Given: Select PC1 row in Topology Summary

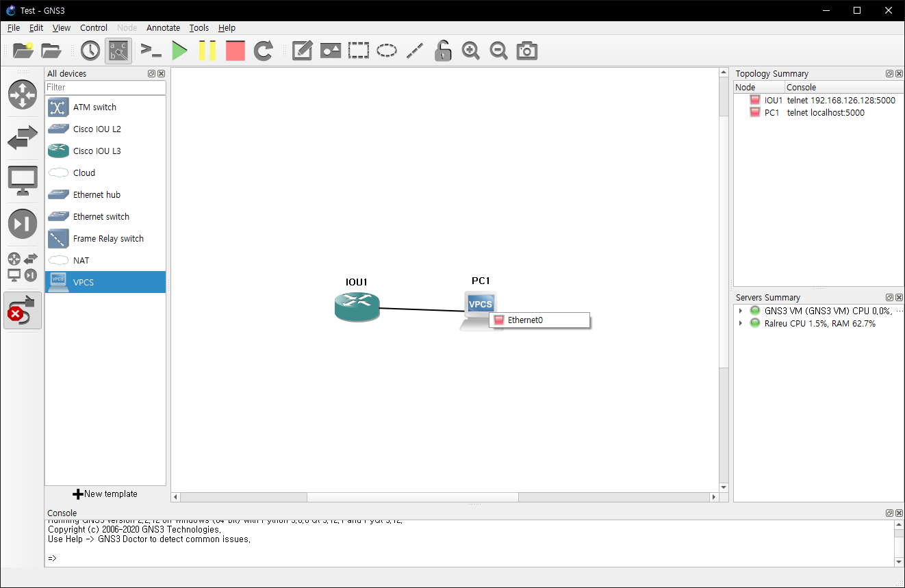Looking at the screenshot, I should pos(818,113).
